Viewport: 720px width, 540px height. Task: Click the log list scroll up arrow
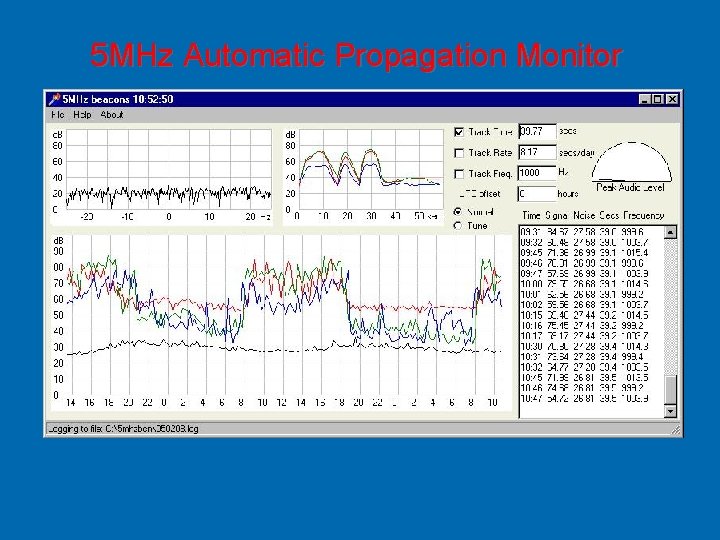point(670,232)
